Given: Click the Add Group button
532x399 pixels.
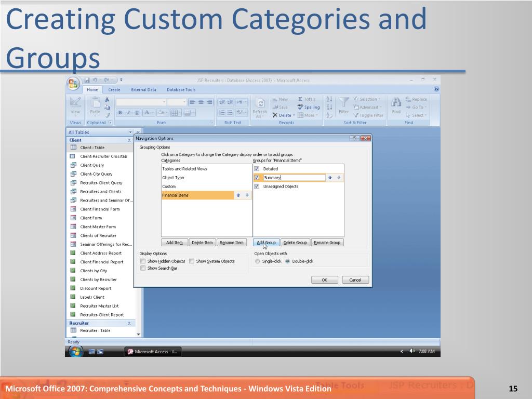Looking at the screenshot, I should tap(267, 243).
